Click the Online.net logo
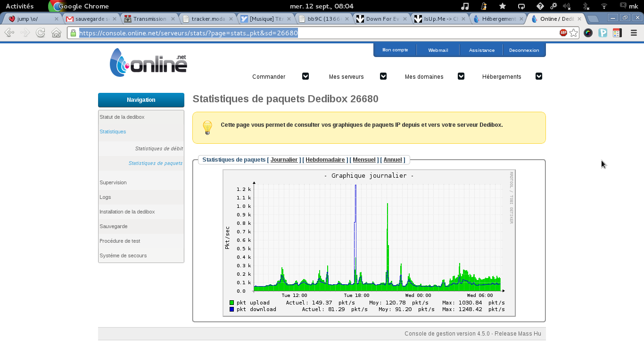The height and width of the screenshot is (362, 644). click(x=149, y=63)
